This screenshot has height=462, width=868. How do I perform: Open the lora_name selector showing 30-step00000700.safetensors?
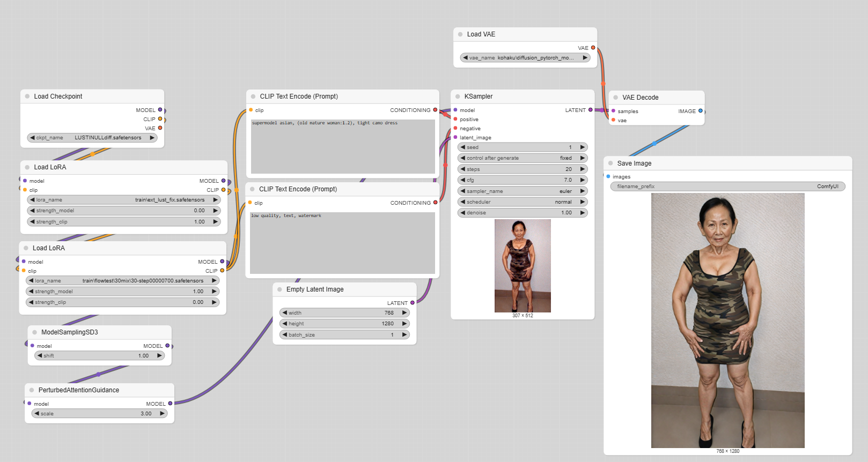[x=123, y=280]
